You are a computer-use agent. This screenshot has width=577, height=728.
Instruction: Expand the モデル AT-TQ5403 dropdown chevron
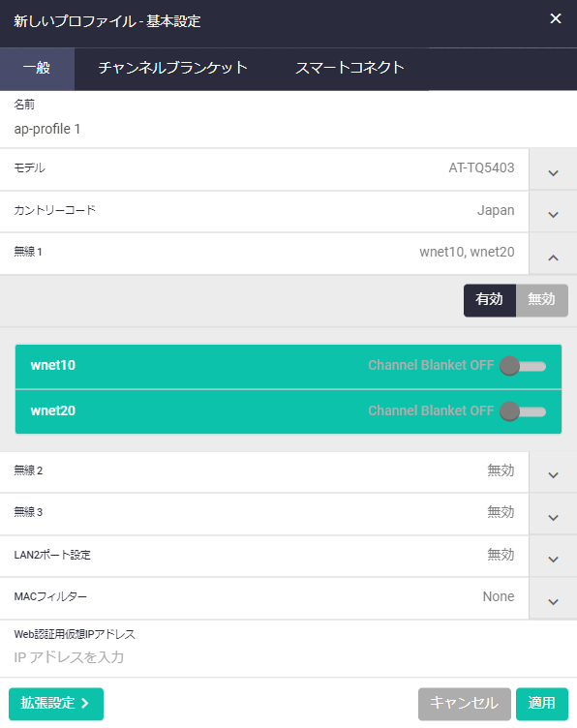tap(553, 170)
